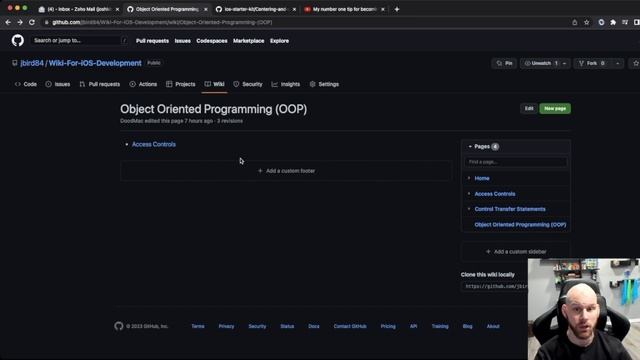Click Add a custom sidebar

[x=516, y=252]
